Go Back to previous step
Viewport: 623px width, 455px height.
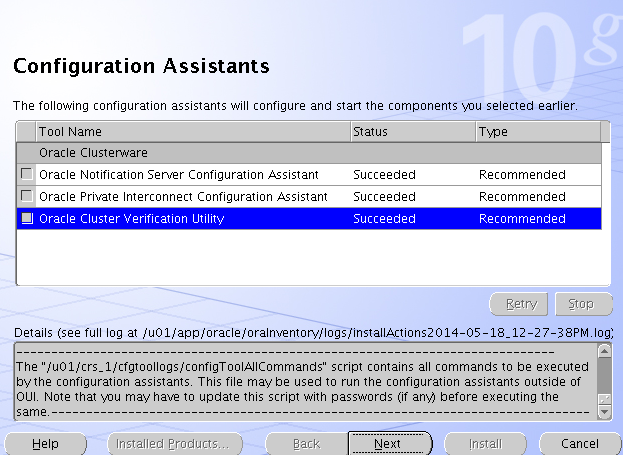tap(306, 443)
